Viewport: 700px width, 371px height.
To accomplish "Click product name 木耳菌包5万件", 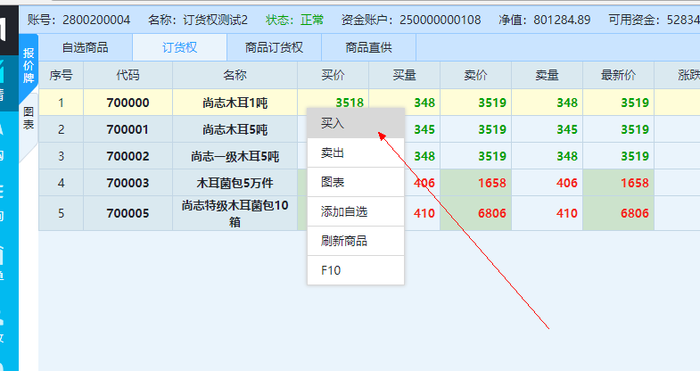I will pyautogui.click(x=235, y=183).
